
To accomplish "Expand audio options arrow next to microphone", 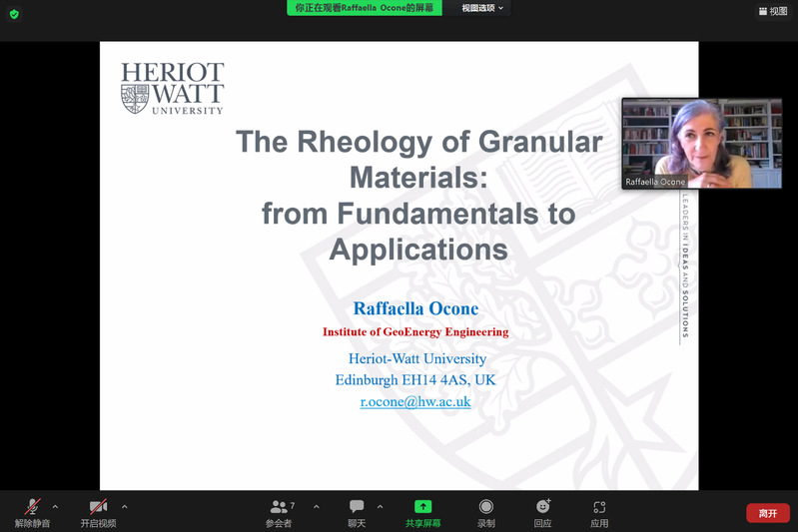I will point(56,507).
